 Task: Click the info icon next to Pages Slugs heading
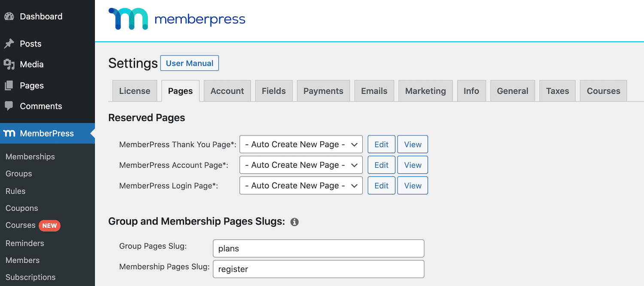coord(295,222)
